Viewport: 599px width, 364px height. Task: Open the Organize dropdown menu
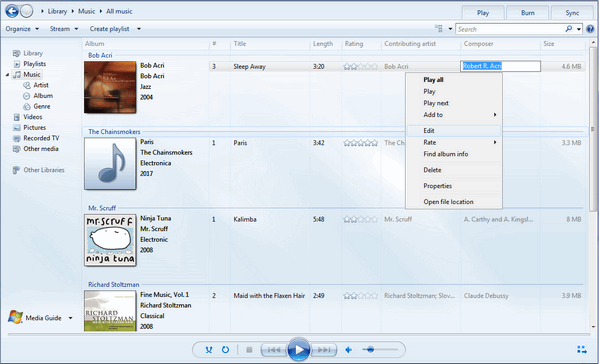22,29
